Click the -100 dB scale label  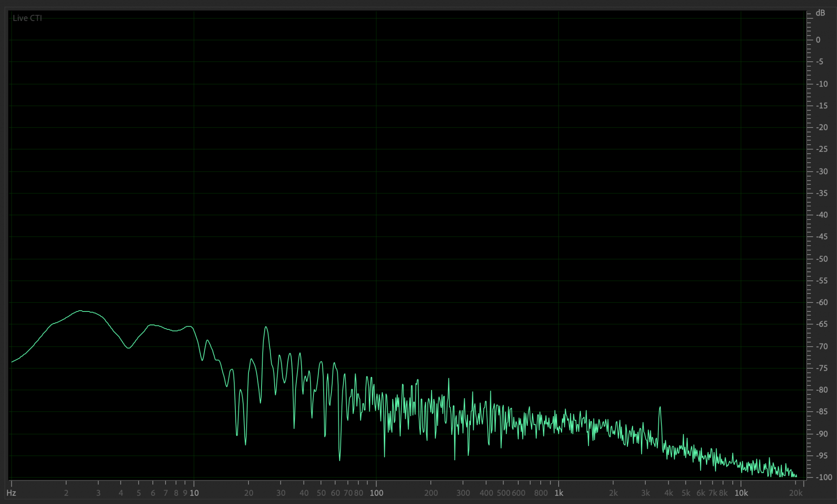coord(824,477)
